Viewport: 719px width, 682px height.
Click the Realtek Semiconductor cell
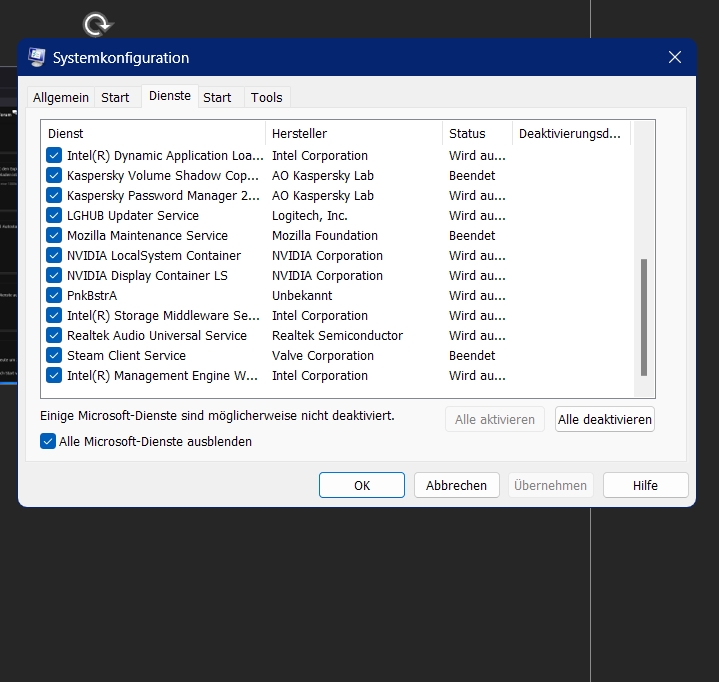click(x=337, y=335)
